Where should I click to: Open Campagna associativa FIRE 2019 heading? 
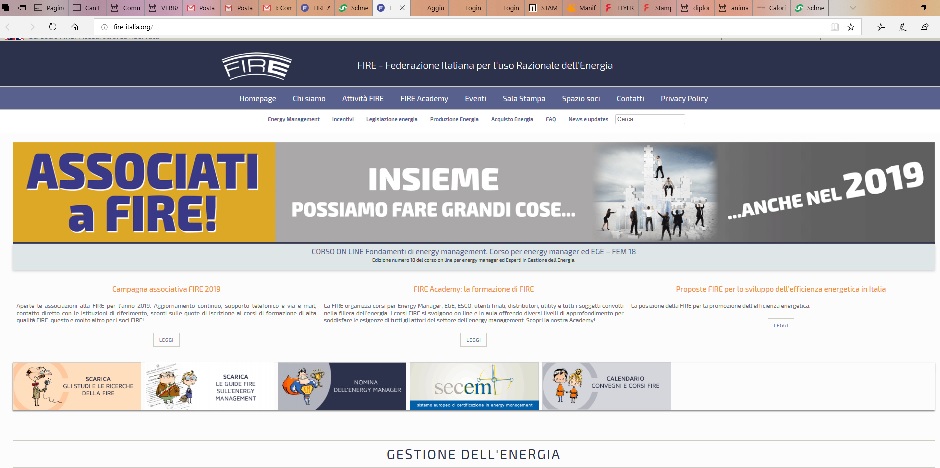(x=166, y=289)
